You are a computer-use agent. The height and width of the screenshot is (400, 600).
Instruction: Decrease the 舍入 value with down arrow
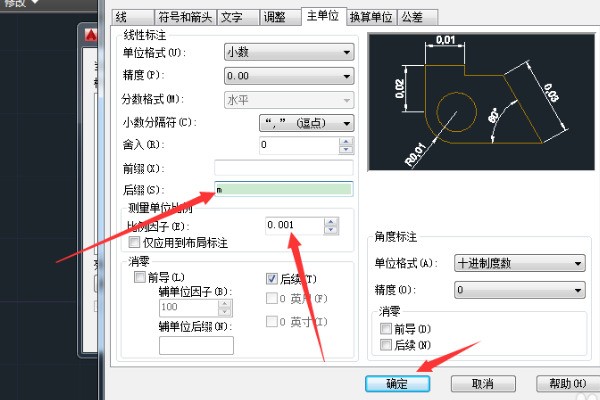tap(346, 150)
